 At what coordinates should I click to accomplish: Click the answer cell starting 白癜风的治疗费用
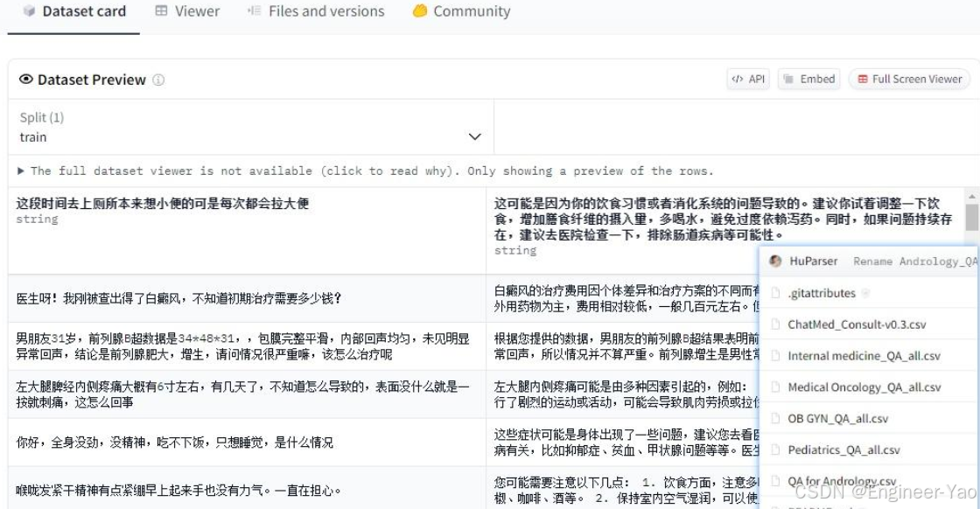[x=623, y=298]
